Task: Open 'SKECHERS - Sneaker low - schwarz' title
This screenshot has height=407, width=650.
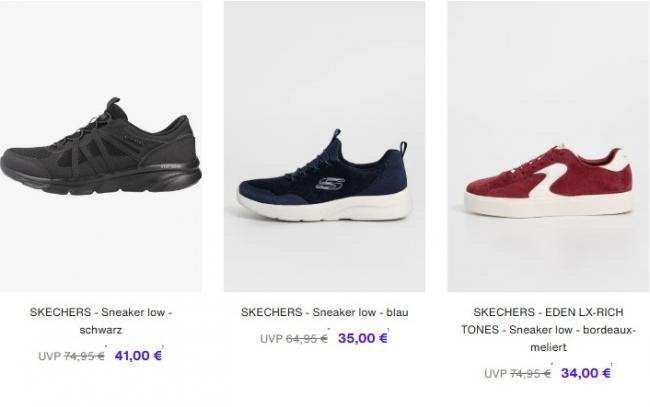Action: (101, 321)
